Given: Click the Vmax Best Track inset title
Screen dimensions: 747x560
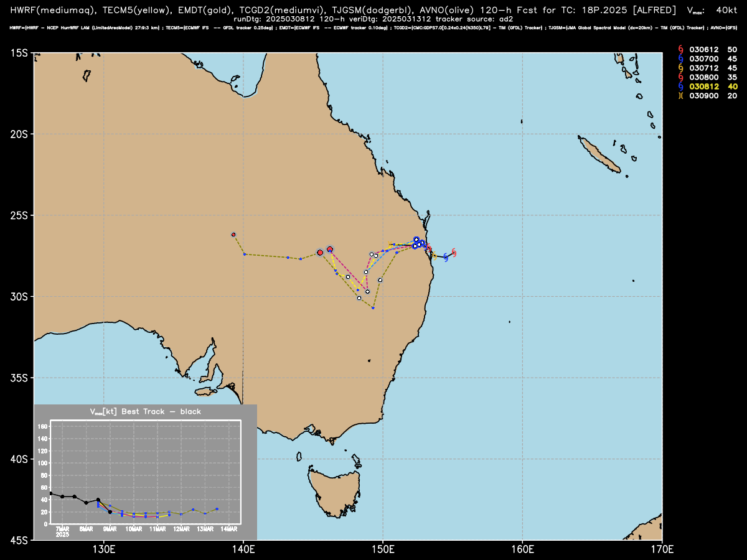Looking at the screenshot, I should coord(146,411).
